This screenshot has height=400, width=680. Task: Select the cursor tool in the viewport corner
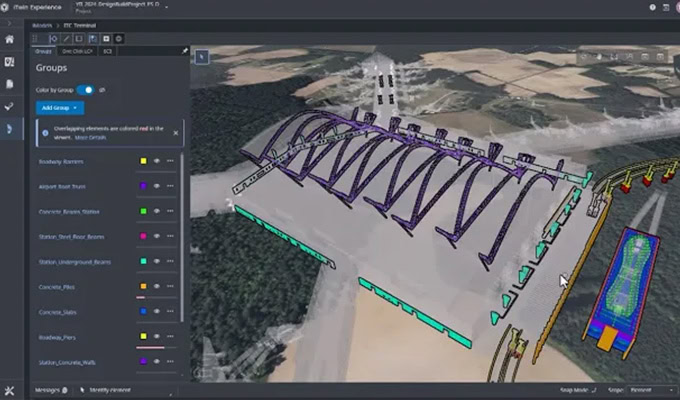(x=201, y=57)
